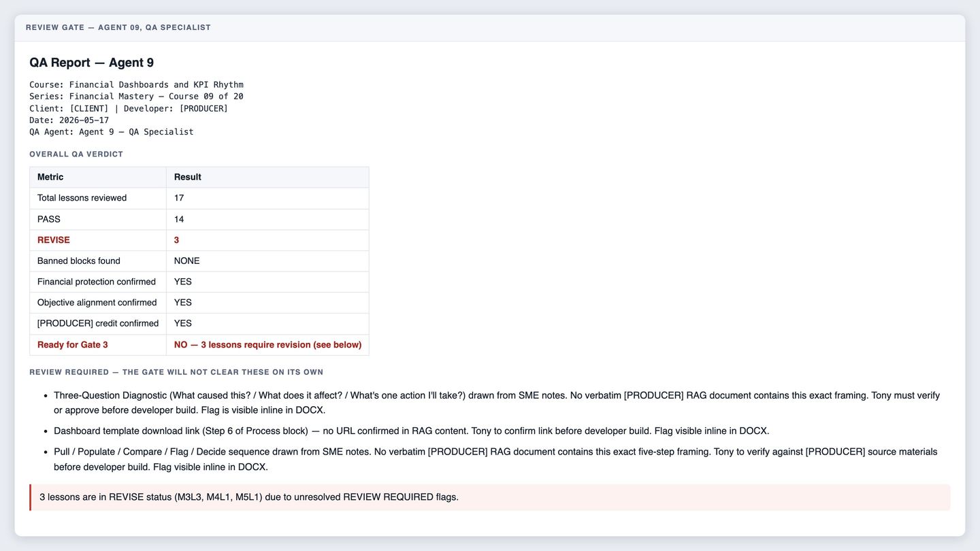
Task: Select the "QA Report — Agent 9" title
Action: click(91, 63)
